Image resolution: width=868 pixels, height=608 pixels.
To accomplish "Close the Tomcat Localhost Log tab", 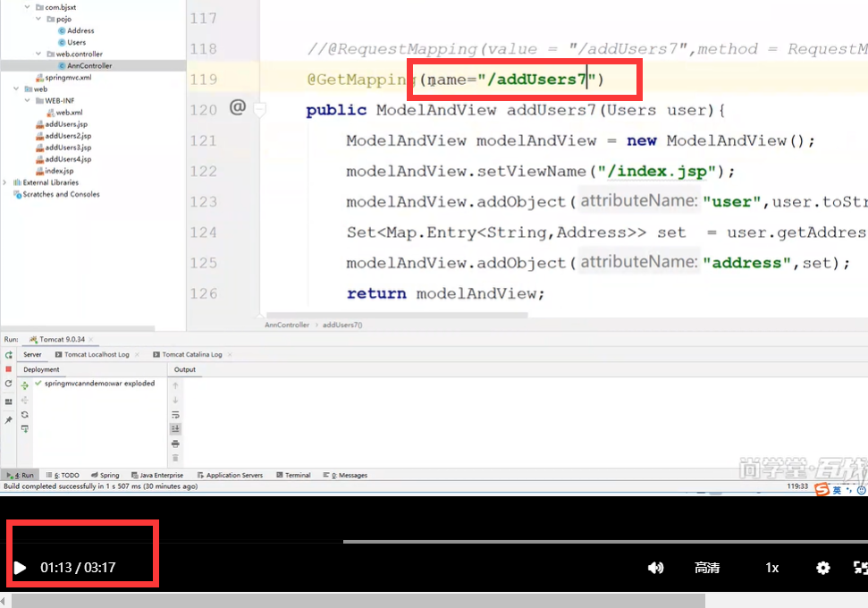I will pyautogui.click(x=138, y=354).
